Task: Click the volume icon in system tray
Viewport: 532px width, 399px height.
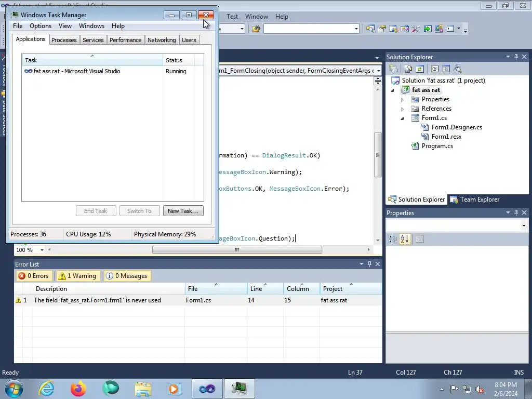Action: (x=480, y=389)
